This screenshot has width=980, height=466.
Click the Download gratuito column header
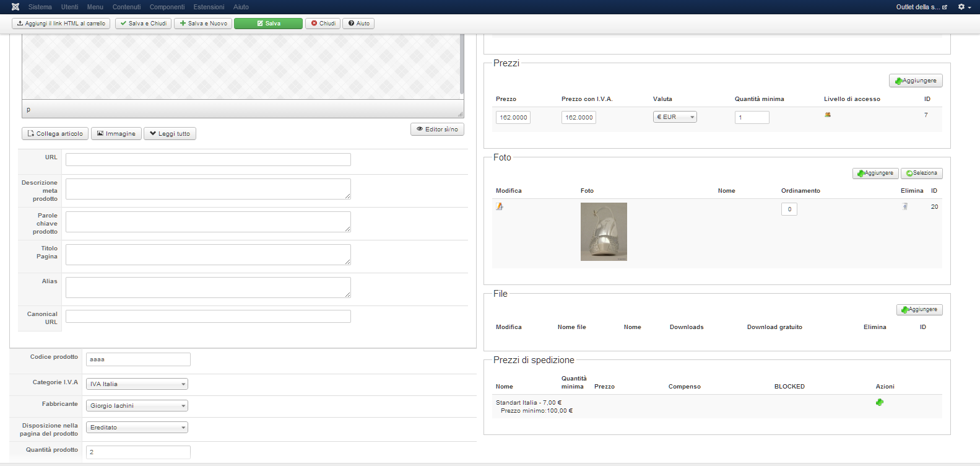click(774, 327)
